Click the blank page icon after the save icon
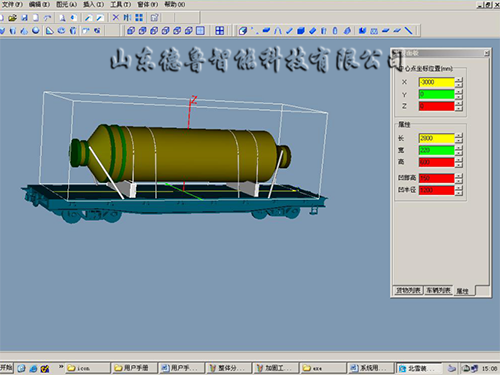Image resolution: width=500 pixels, height=375 pixels. pos(35,18)
